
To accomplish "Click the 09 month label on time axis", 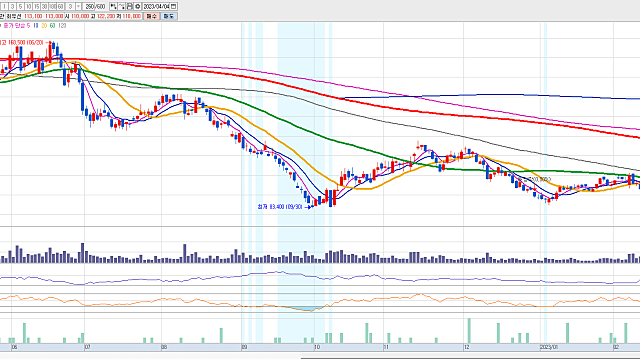I will pyautogui.click(x=244, y=347).
